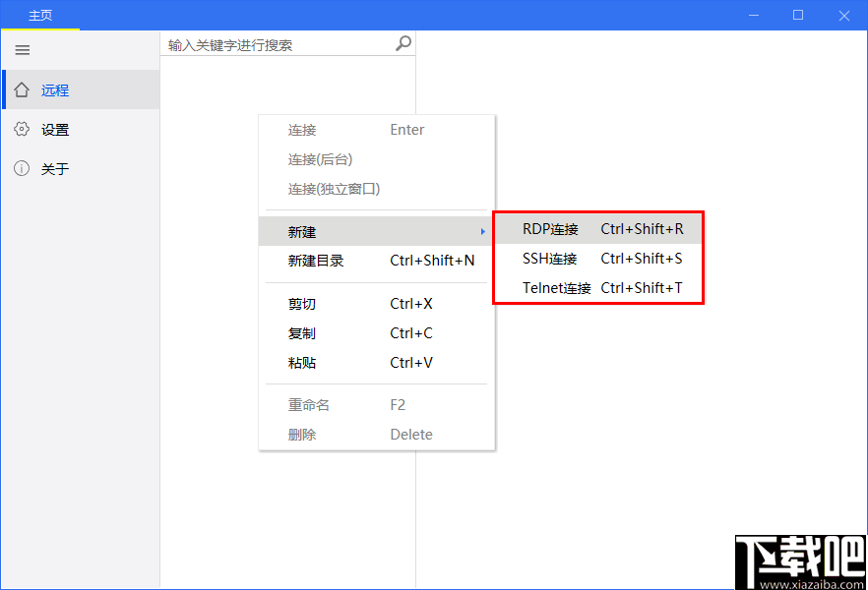
Task: Choose 删除 to delete
Action: (x=302, y=434)
